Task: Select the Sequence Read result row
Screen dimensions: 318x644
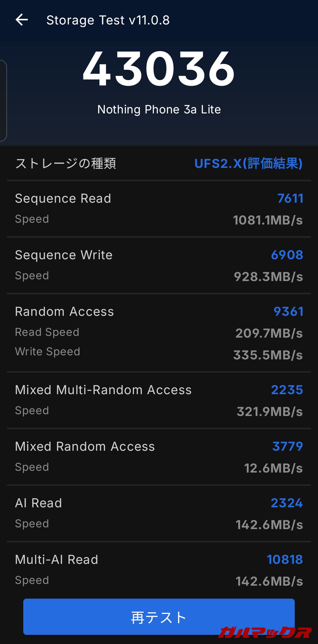Action: tap(159, 209)
